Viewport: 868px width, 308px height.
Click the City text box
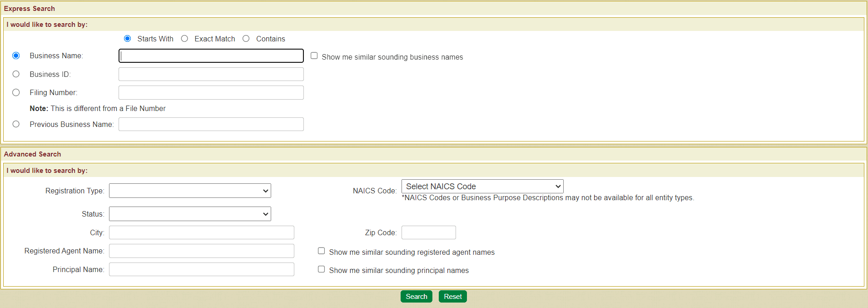[x=202, y=232]
